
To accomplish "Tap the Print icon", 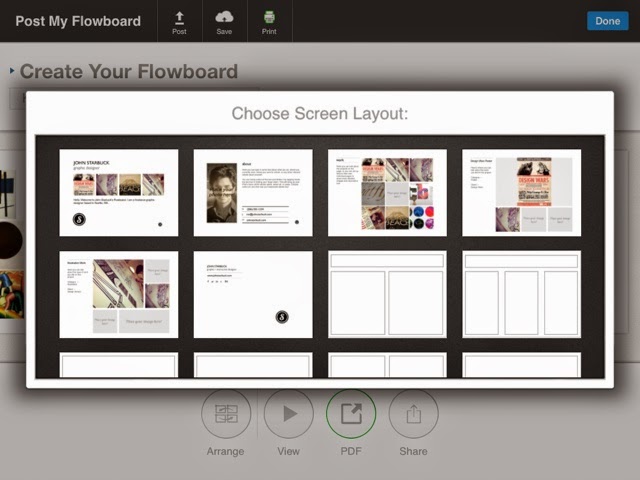I will 269,17.
